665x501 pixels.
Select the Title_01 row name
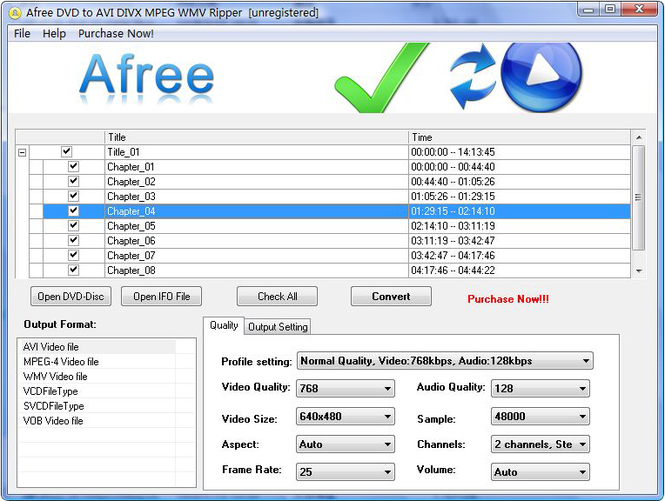[x=123, y=152]
